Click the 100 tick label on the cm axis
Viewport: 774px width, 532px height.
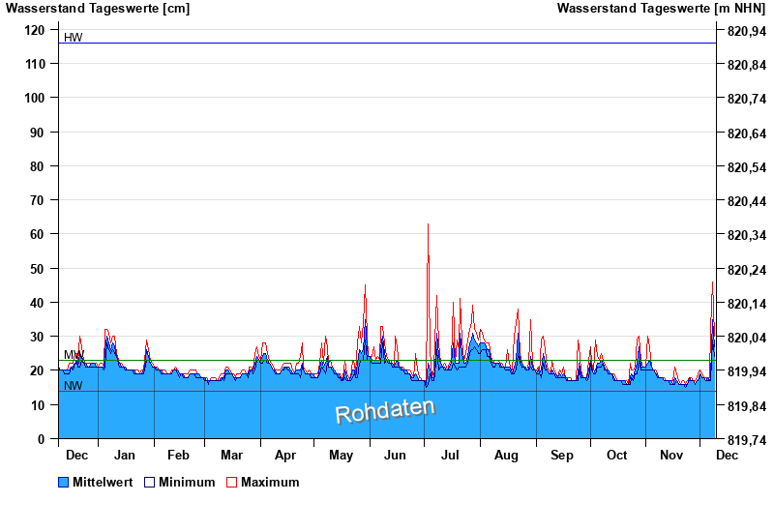[35, 98]
